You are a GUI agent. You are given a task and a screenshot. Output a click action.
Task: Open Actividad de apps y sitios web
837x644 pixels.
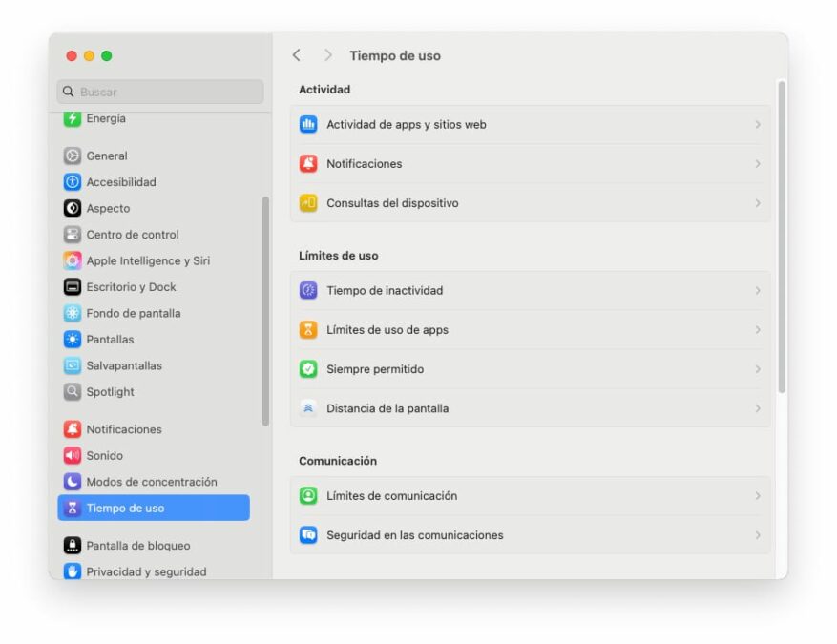point(530,124)
